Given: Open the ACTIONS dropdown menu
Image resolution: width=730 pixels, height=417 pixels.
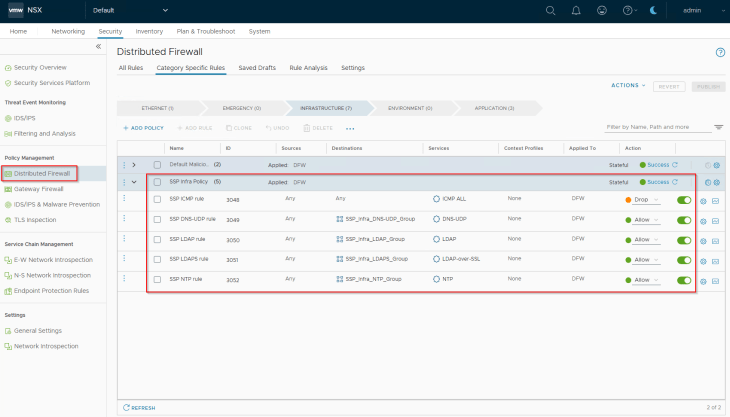Looking at the screenshot, I should (628, 86).
